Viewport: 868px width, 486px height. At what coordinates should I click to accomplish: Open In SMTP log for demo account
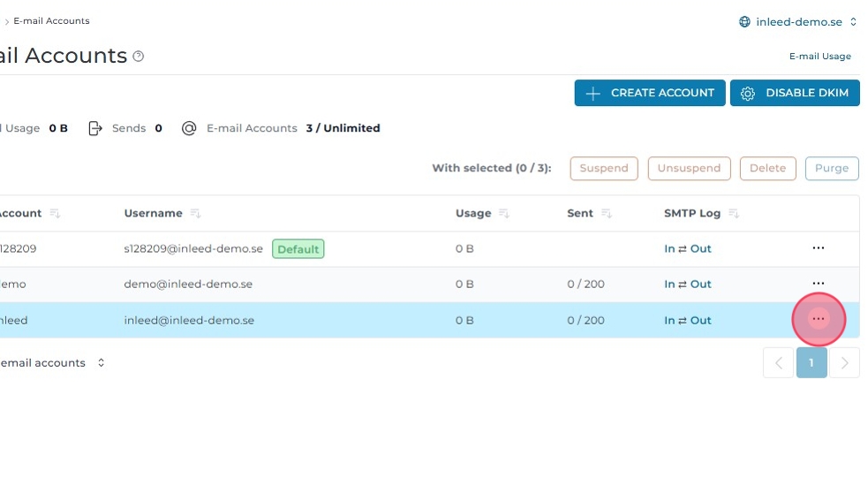pos(669,285)
